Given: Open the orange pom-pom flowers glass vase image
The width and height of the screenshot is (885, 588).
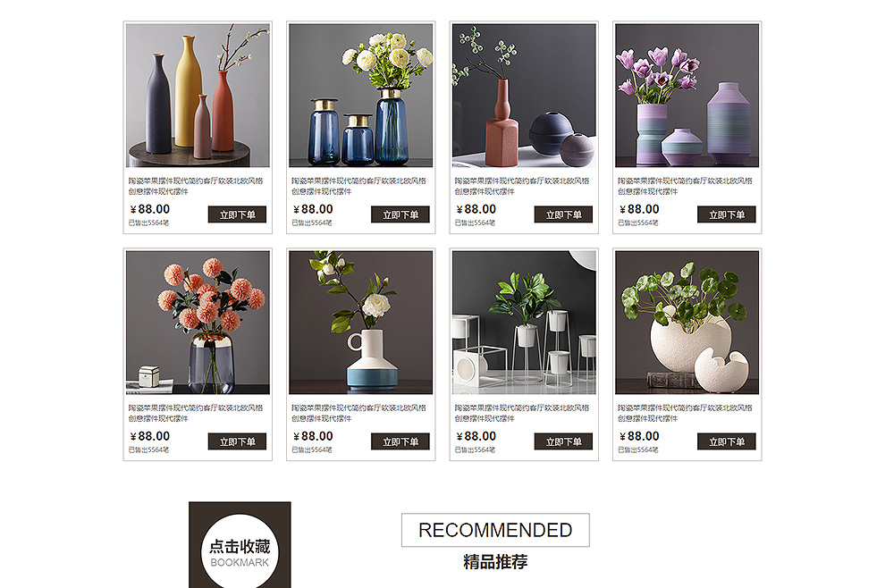Looking at the screenshot, I should [198, 323].
